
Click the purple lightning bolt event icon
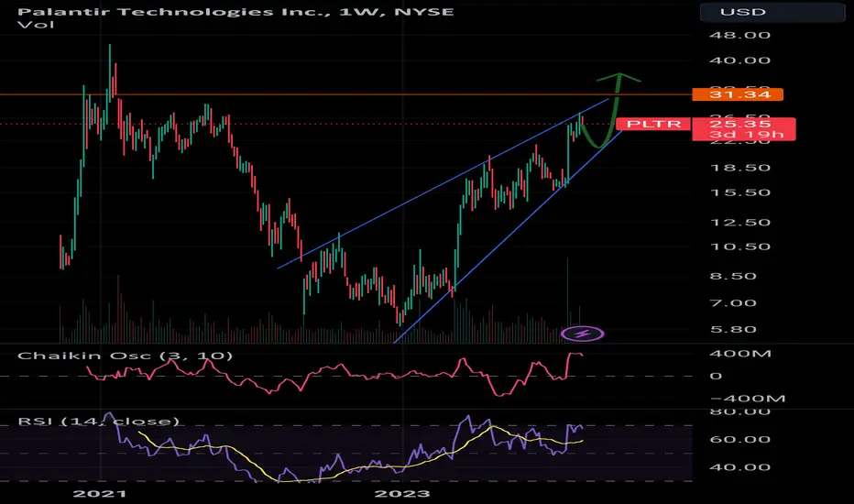click(x=582, y=334)
